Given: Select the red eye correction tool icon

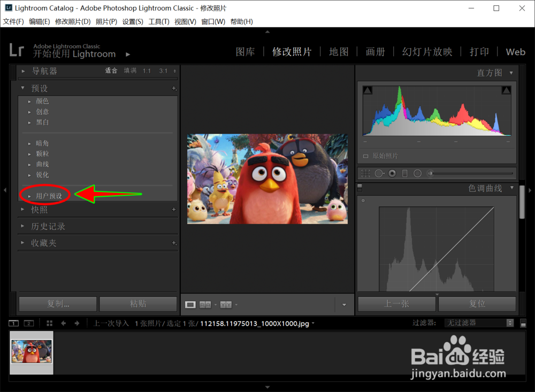Looking at the screenshot, I should tap(392, 173).
